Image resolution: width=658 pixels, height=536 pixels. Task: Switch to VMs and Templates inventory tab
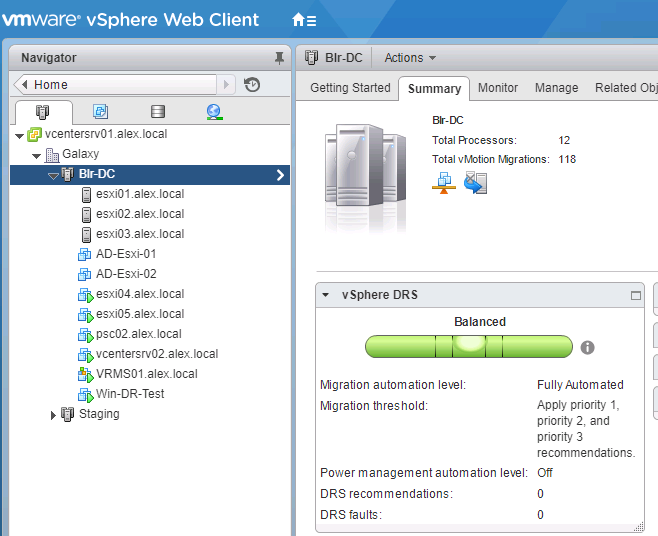pos(100,112)
